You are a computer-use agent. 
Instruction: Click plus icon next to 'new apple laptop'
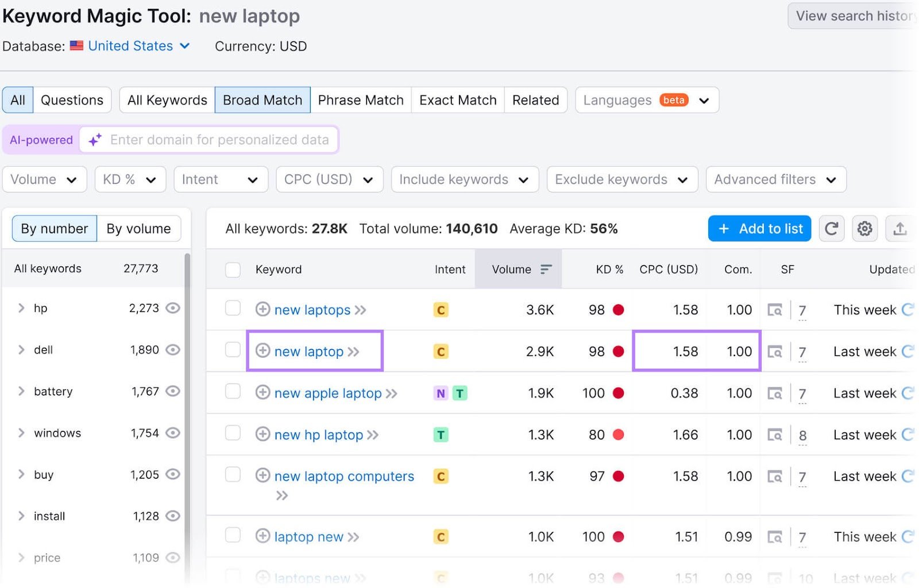[262, 392]
